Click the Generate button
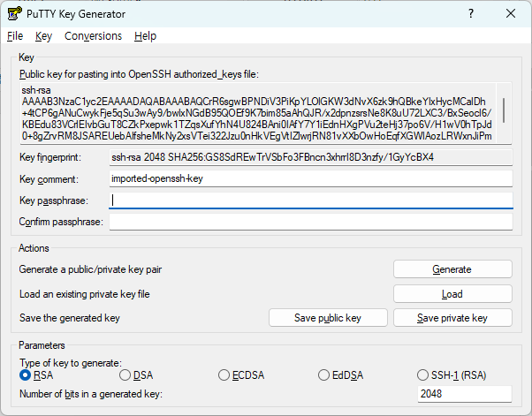Screen dimensions: 532x416 tap(452, 269)
